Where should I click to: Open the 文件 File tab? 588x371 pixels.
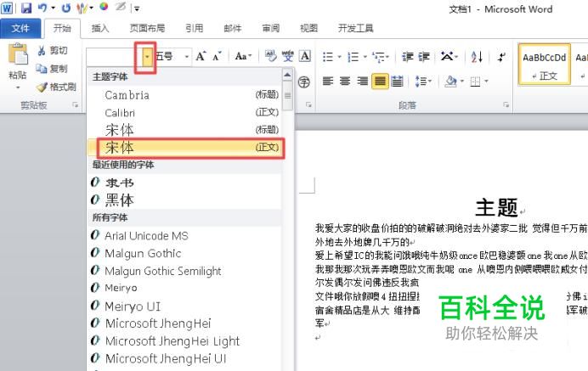[x=20, y=28]
